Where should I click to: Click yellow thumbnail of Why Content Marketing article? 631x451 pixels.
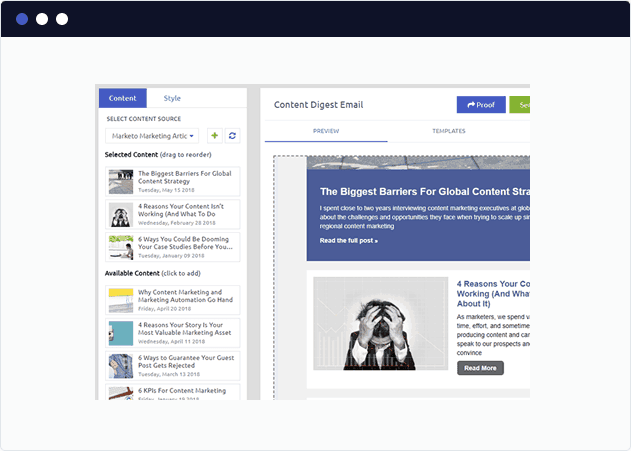(121, 300)
